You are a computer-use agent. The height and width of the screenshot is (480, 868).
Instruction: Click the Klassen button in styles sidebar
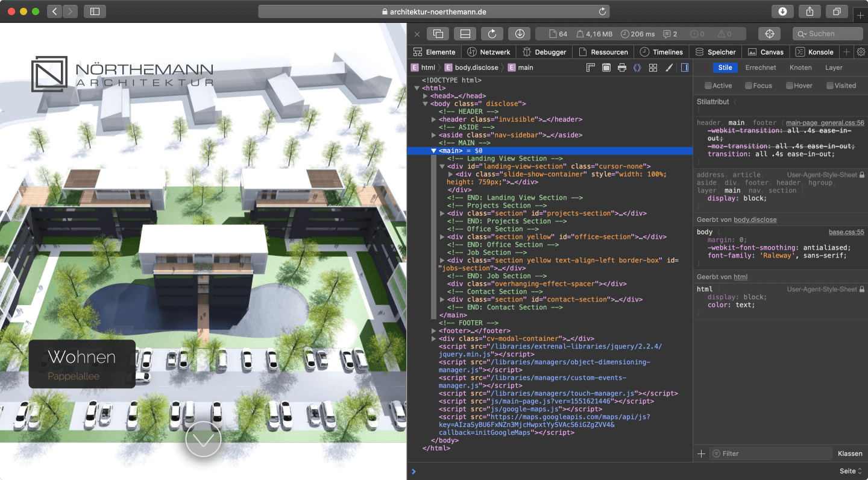[850, 453]
